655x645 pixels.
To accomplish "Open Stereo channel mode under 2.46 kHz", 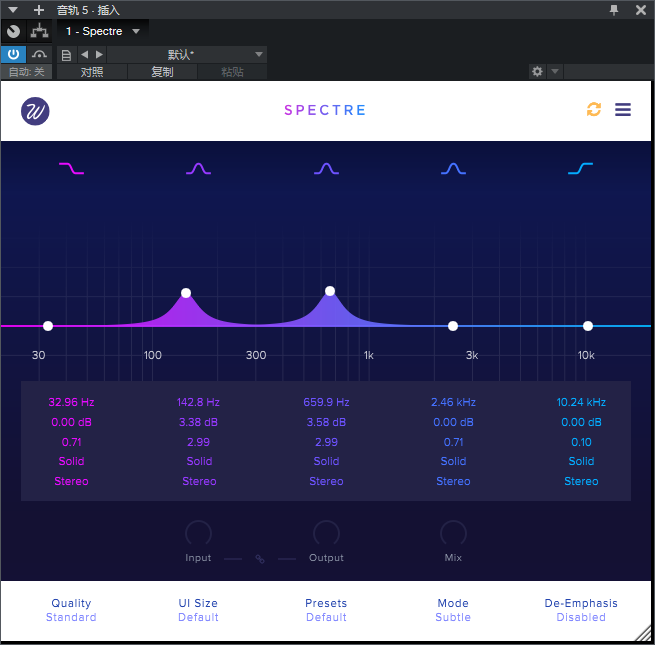I will (x=453, y=481).
